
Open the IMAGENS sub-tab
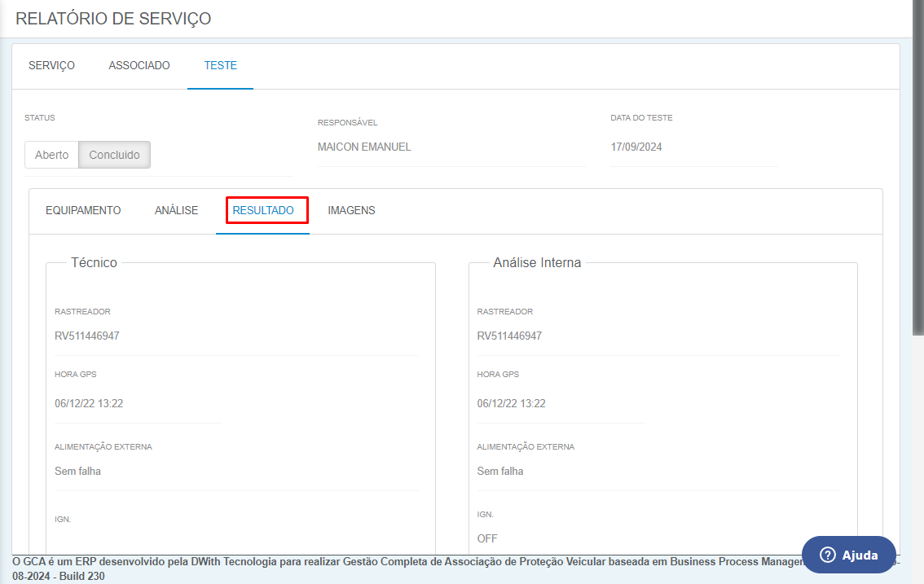coord(351,210)
